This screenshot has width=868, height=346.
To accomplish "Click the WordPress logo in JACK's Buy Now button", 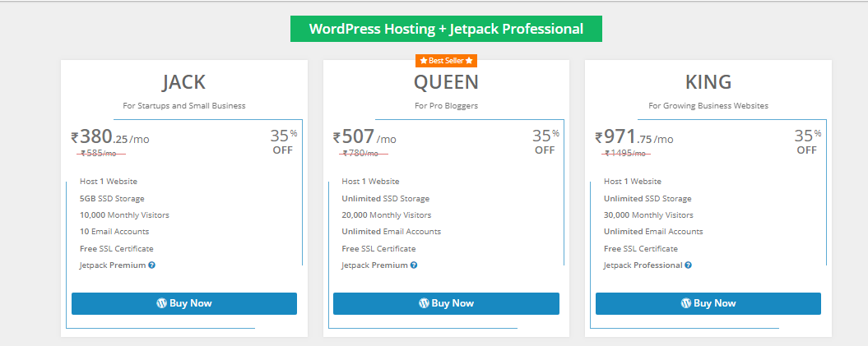I will tap(161, 303).
